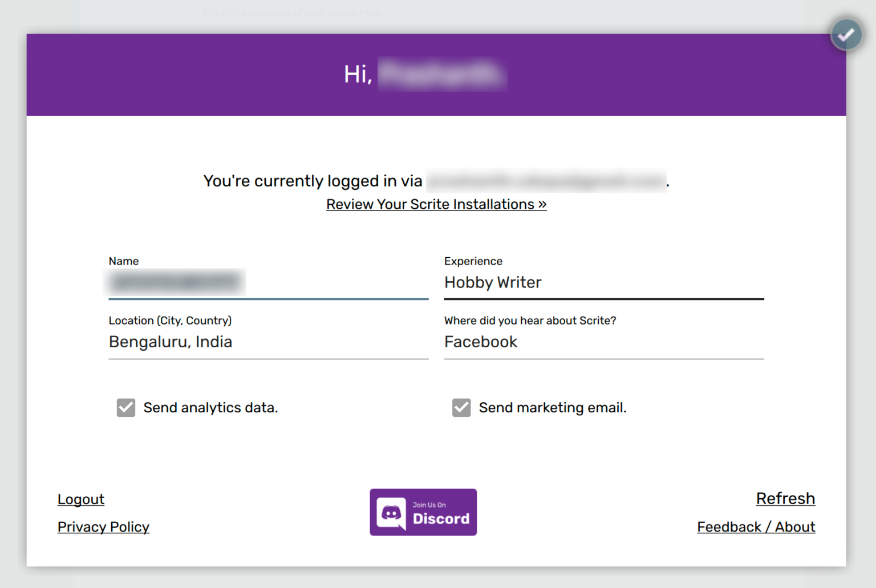Edit the Location field showing Bengaluru, India
Screen dimensions: 876x588
tap(268, 342)
